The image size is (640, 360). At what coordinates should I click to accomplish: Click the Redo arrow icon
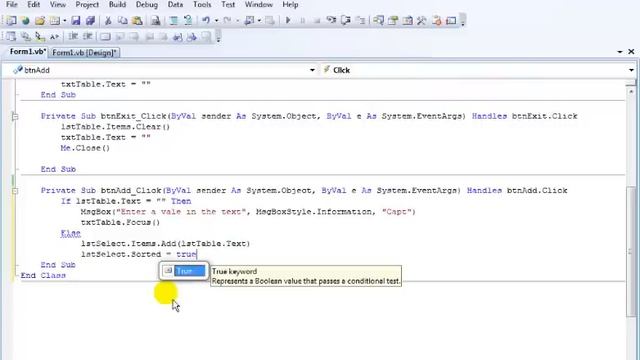(x=227, y=20)
